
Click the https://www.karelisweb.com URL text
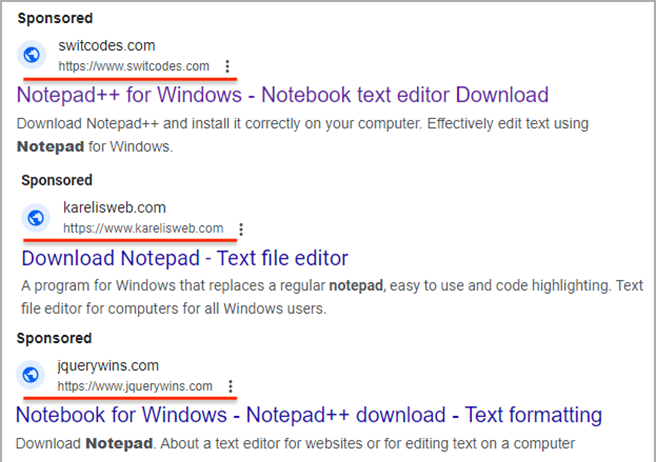coord(143,228)
